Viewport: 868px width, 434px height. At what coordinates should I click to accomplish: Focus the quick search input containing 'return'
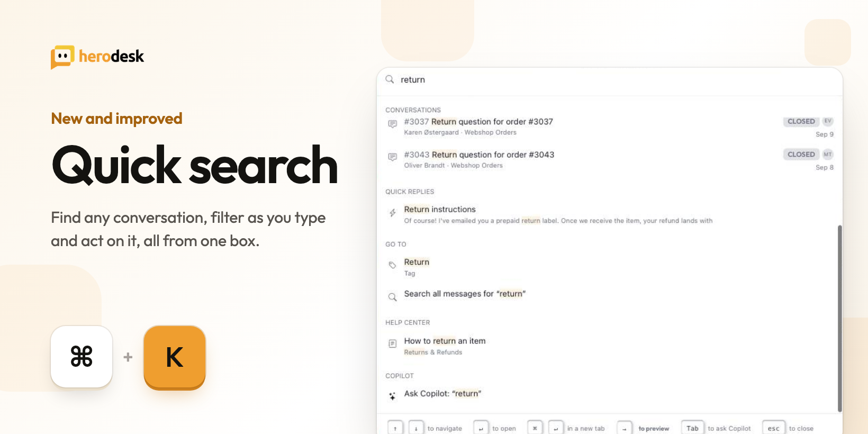610,80
